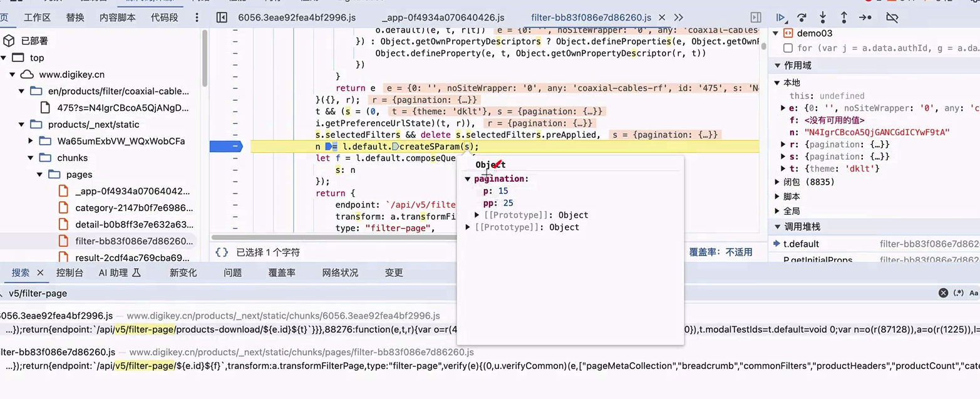Image resolution: width=980 pixels, height=399 pixels.
Task: Toggle the navigator sidebar icon
Action: pyautogui.click(x=221, y=18)
